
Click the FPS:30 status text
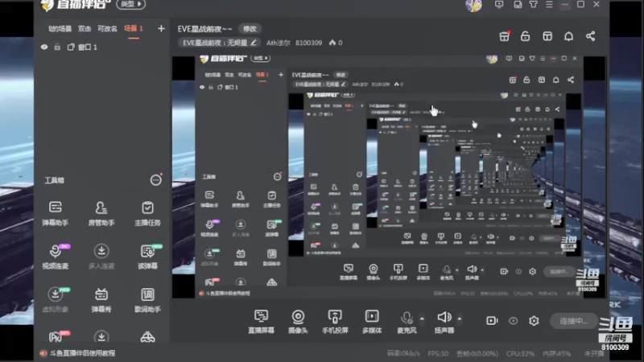[x=438, y=353]
